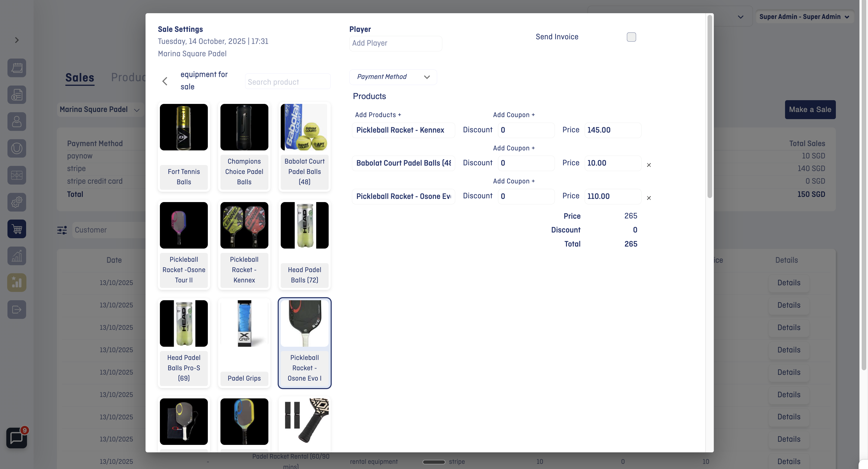Open the settings gears icon in sidebar
Screen dimensions: 868x469
(x=17, y=202)
